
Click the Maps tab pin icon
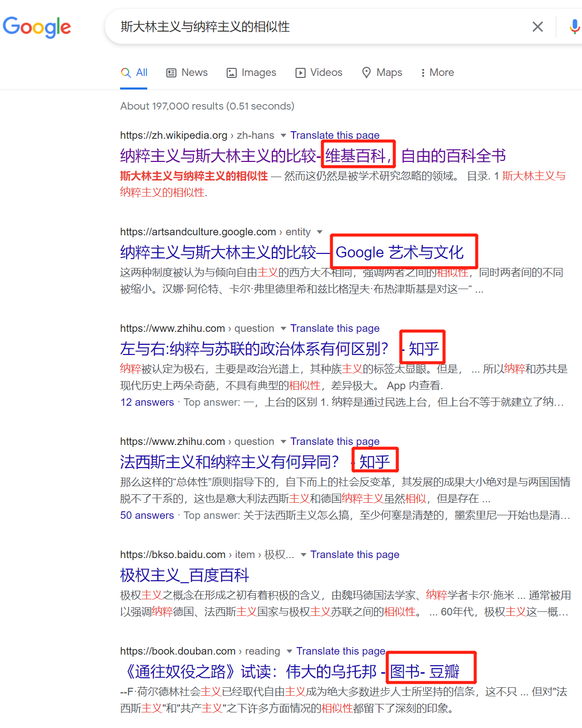[x=367, y=73]
